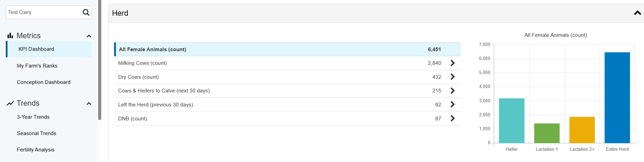
Task: Collapse the Trends sidebar section
Action: click(89, 104)
